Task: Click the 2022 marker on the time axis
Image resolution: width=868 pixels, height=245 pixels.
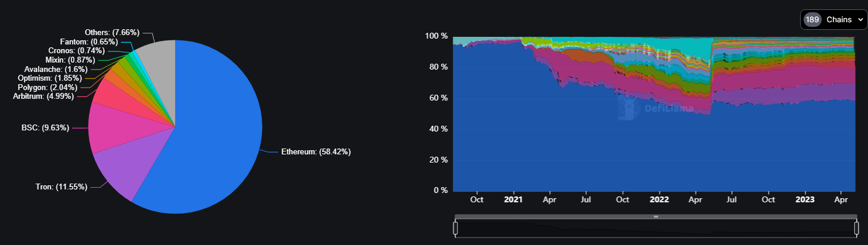Action: point(659,199)
